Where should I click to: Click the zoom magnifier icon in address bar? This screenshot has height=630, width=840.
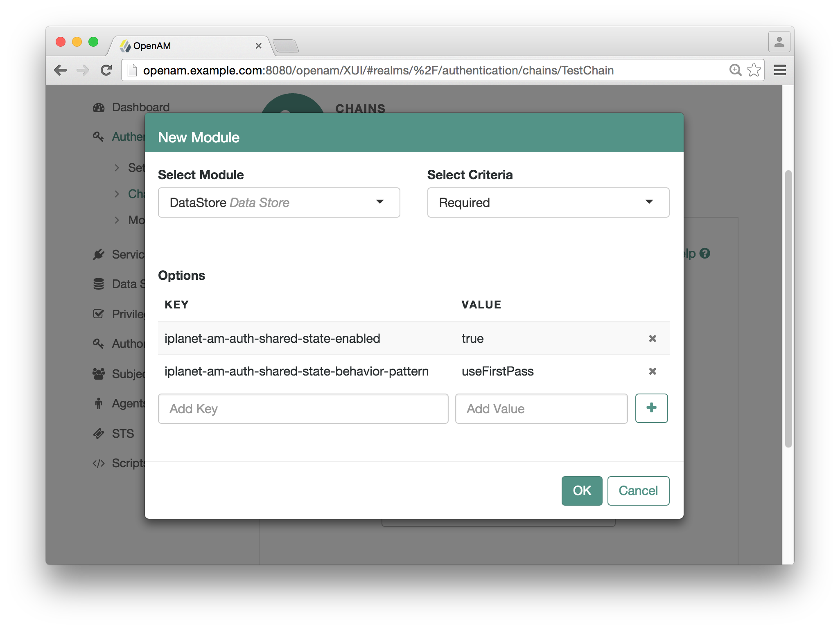(735, 70)
